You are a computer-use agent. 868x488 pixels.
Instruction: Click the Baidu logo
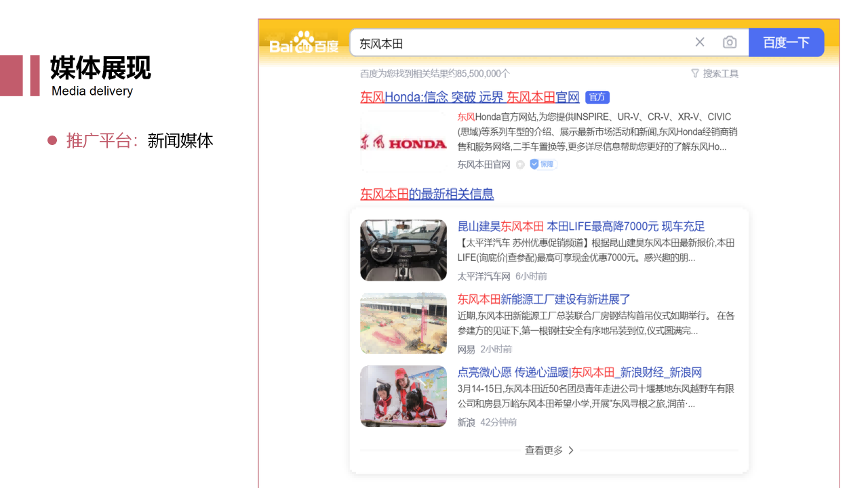pos(304,43)
